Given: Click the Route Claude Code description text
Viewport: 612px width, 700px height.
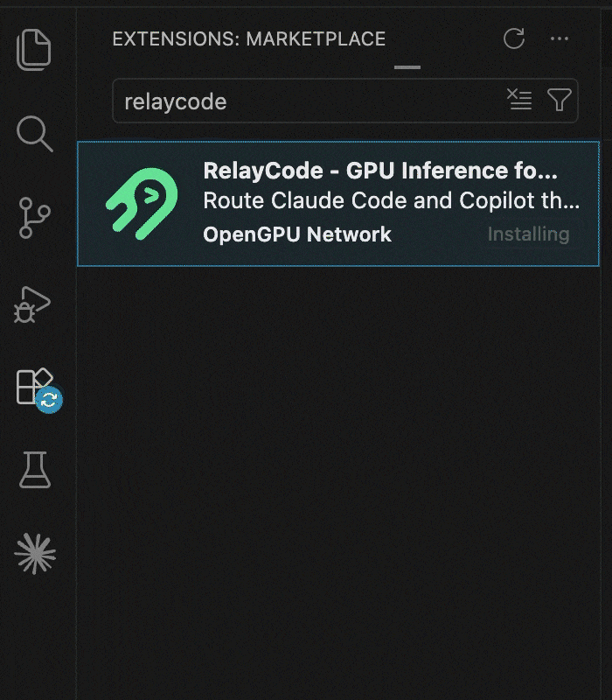Looking at the screenshot, I should click(x=391, y=200).
